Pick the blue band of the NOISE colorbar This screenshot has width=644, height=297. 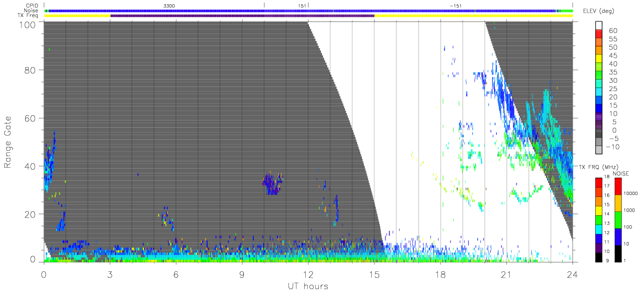618,236
